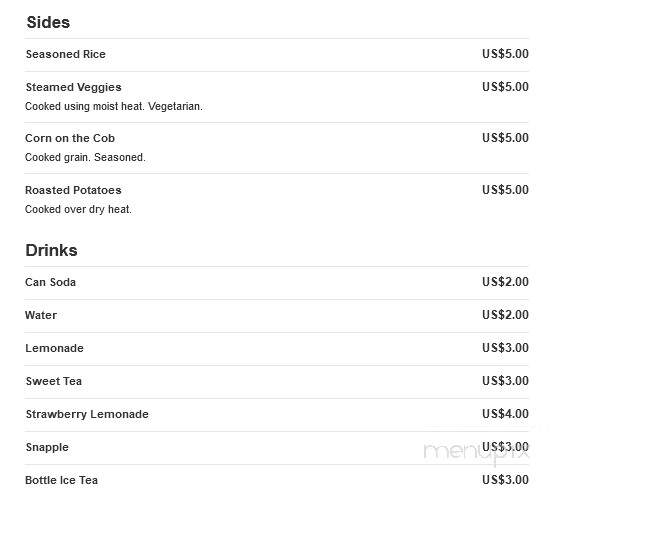Image resolution: width=656 pixels, height=534 pixels.
Task: Select Can Soda drink
Action: click(x=51, y=282)
